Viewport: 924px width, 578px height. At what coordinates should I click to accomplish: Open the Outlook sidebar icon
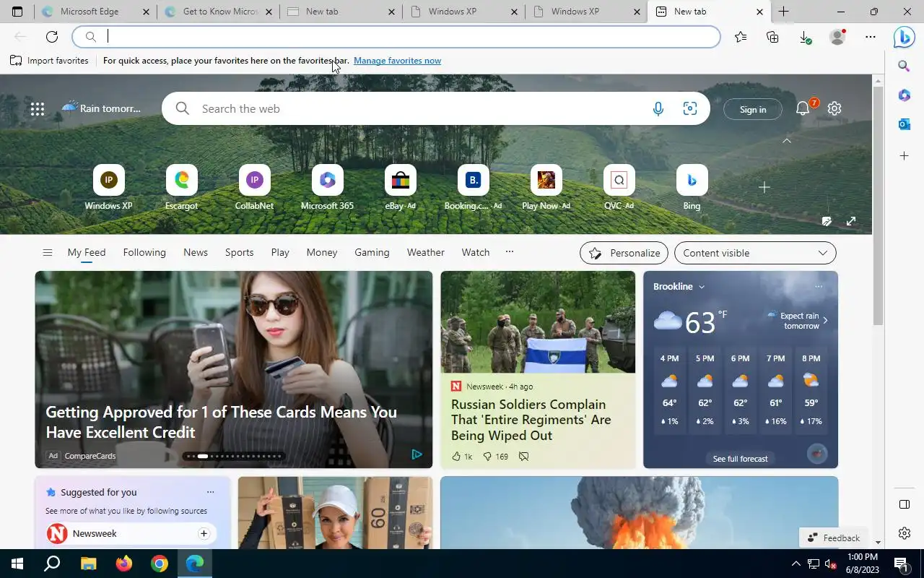(904, 124)
